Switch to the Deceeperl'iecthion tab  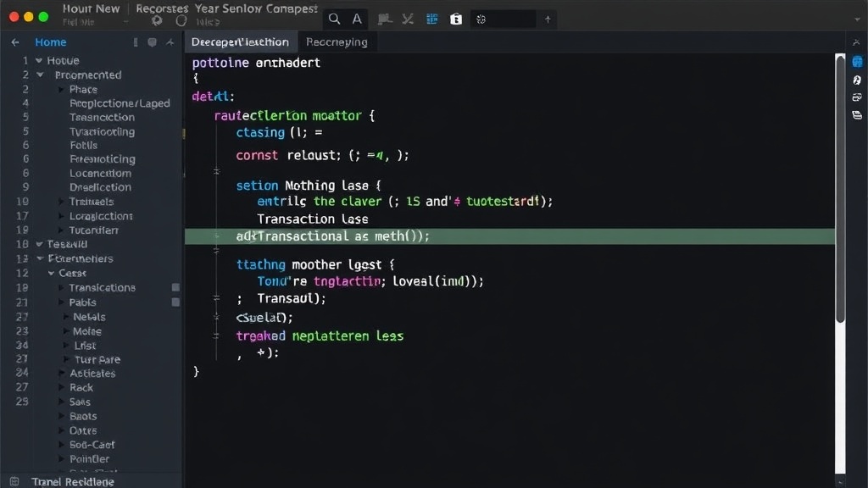(240, 42)
